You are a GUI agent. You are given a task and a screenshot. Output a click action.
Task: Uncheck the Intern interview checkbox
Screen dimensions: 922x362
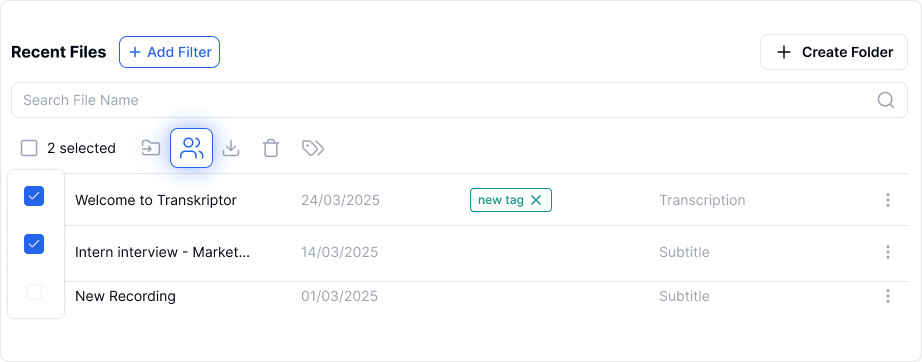point(34,244)
